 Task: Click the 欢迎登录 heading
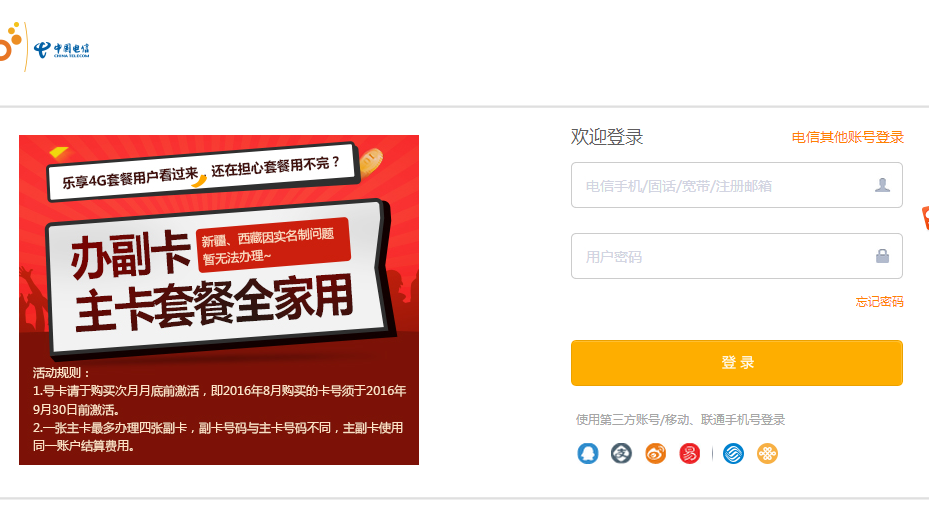coord(607,137)
